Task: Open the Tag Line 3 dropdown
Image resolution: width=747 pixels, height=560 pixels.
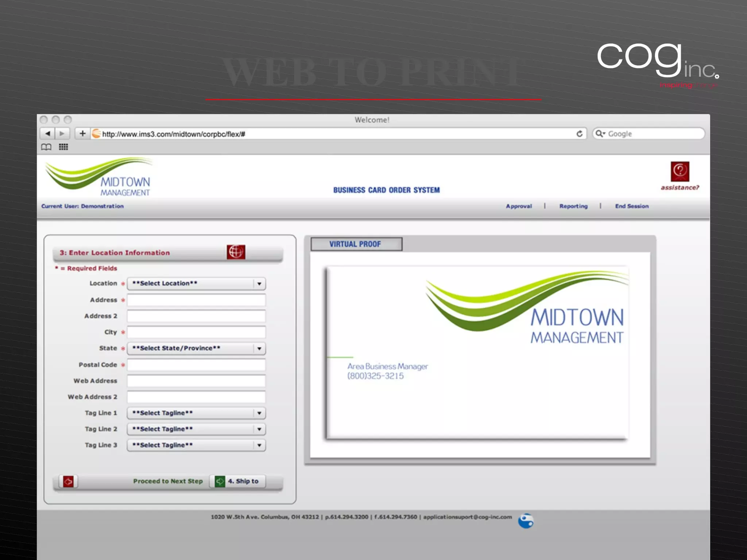Action: (196, 445)
